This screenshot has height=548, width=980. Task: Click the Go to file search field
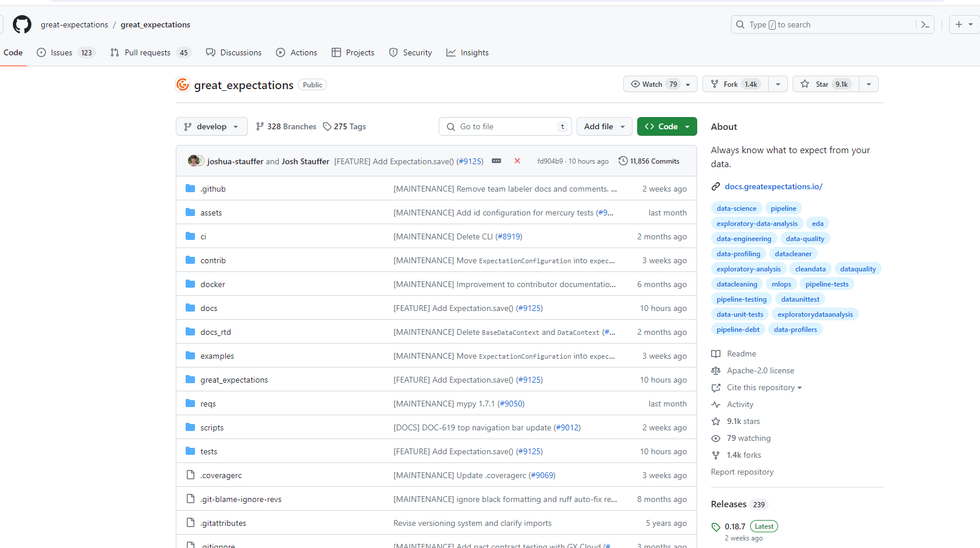(x=505, y=126)
